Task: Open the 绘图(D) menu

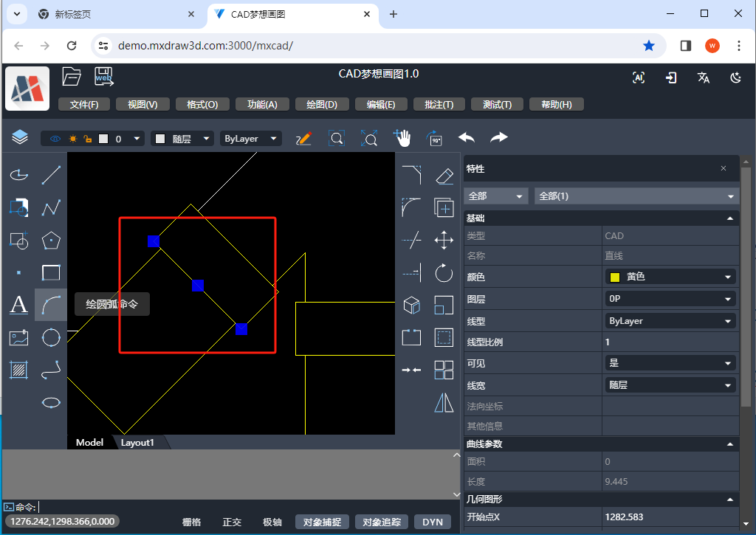Action: (322, 104)
